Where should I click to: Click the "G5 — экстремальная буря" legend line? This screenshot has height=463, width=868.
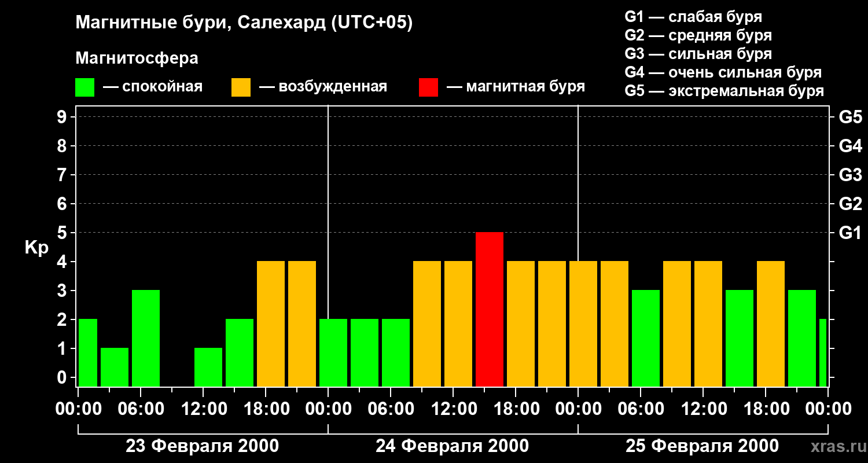[x=724, y=91]
